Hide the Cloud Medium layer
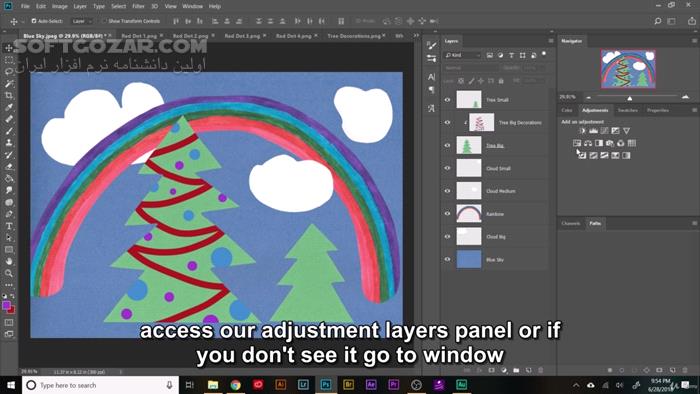Screen dimensions: 700x394 point(447,191)
